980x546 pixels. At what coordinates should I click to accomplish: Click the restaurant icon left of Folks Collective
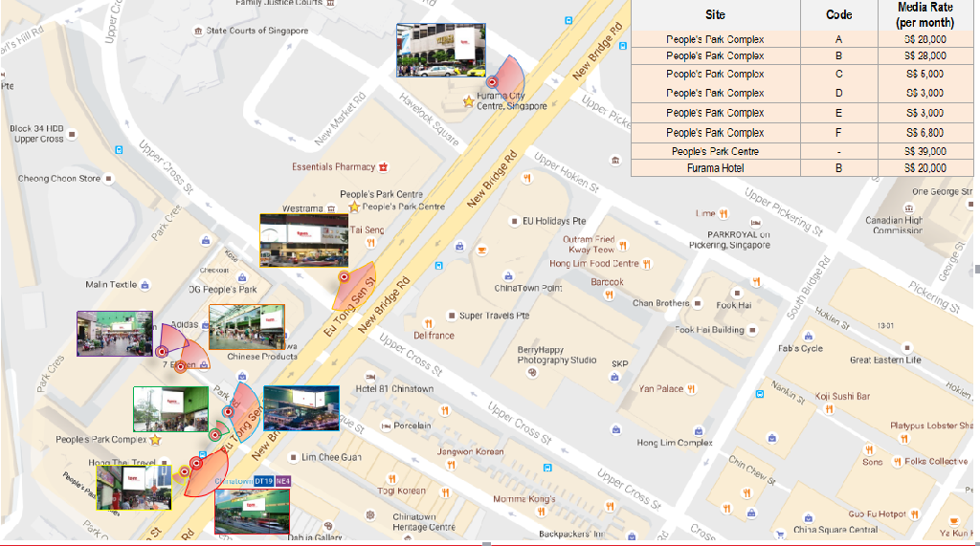[x=898, y=462]
